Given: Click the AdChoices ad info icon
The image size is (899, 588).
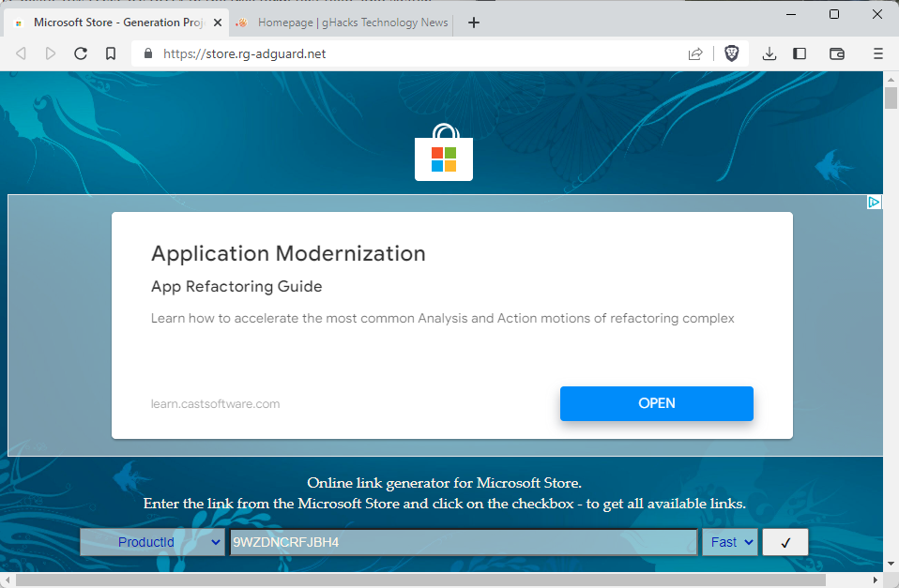Looking at the screenshot, I should pos(874,202).
